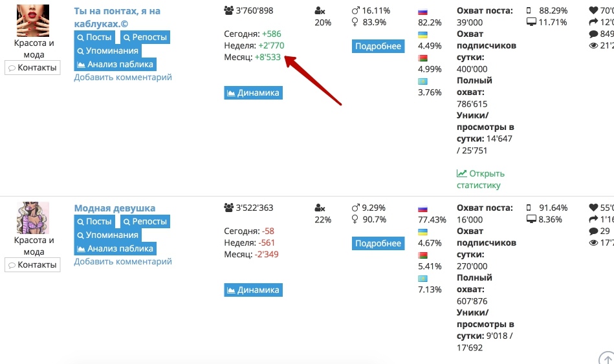Screen dimensions: 614x364
Task: Open Анализ паблика for Модная девушка
Action: click(x=115, y=248)
